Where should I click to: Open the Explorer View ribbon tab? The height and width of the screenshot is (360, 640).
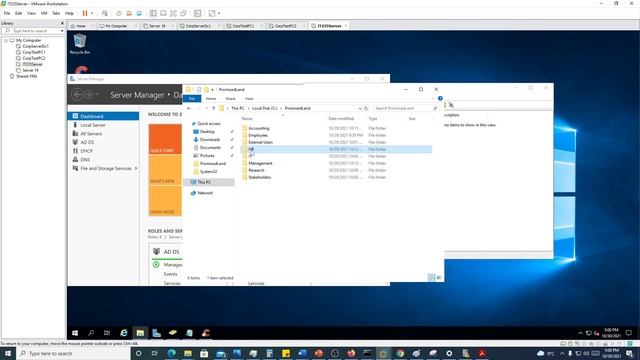249,98
